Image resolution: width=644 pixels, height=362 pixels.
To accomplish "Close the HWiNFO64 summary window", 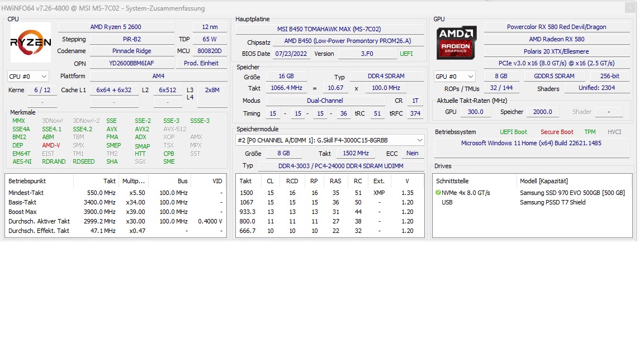I will (x=630, y=7).
